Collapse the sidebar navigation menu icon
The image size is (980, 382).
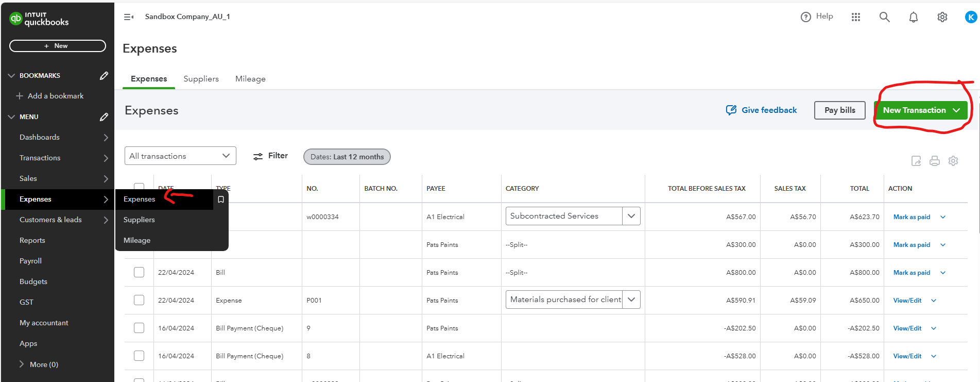point(129,17)
